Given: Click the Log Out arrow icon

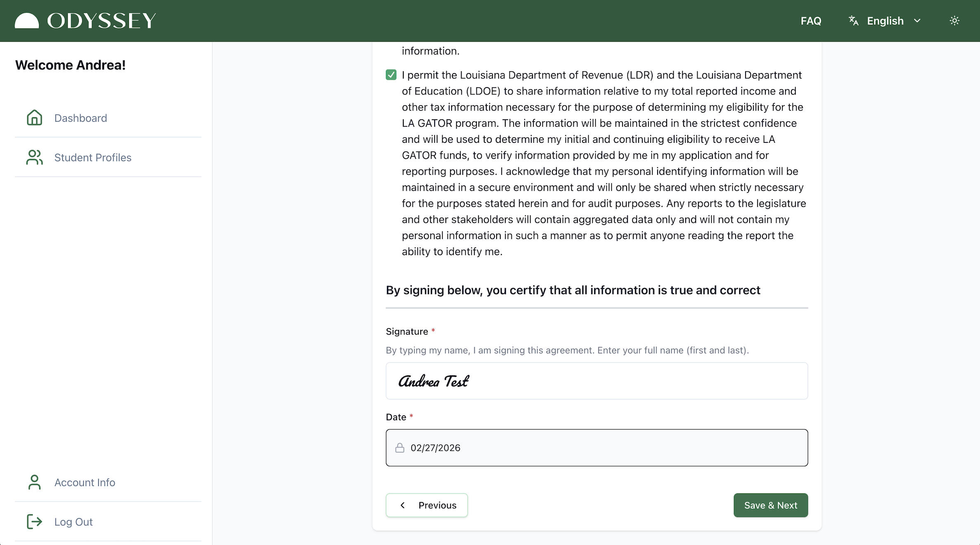Looking at the screenshot, I should click(34, 522).
